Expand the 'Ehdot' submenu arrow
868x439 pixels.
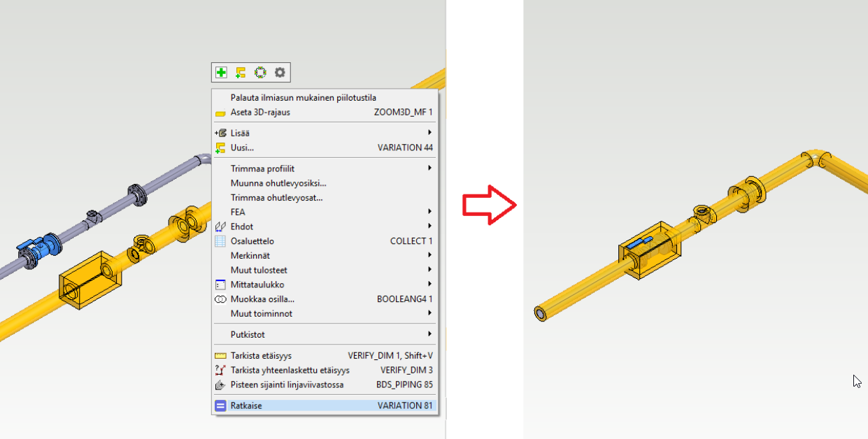[x=430, y=226]
